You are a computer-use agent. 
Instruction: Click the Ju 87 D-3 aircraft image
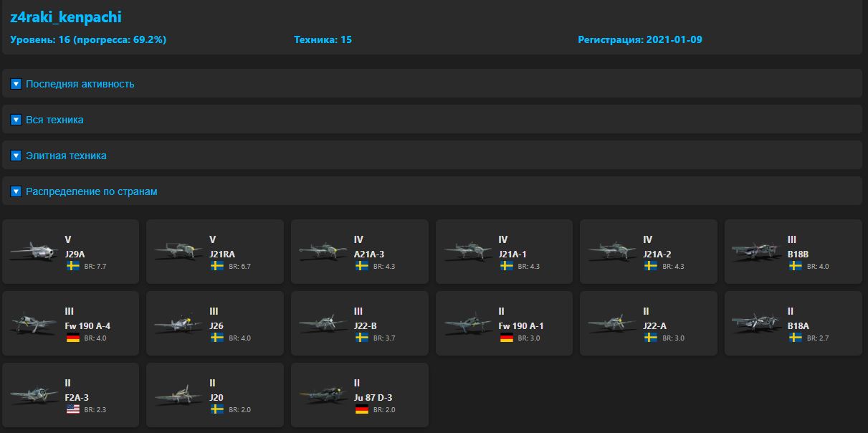point(321,395)
